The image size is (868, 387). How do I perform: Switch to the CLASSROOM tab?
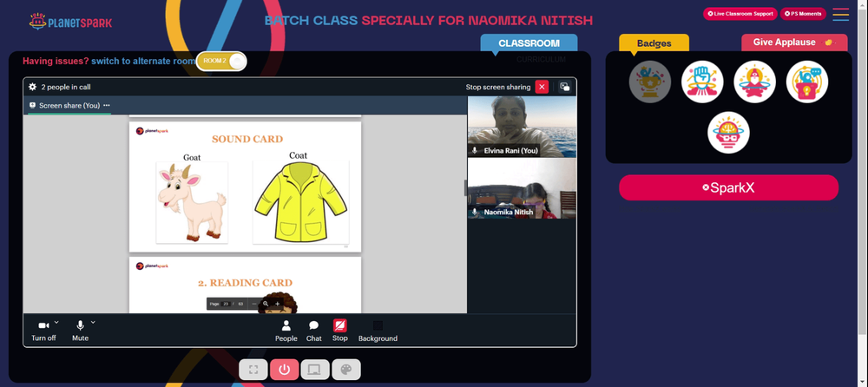tap(529, 43)
